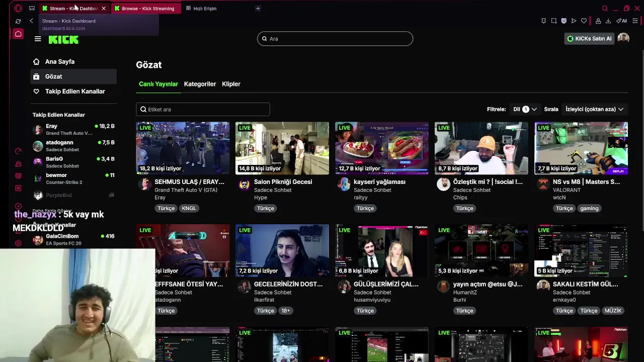Click the pin icon in the address bar toolbar

coord(543,21)
